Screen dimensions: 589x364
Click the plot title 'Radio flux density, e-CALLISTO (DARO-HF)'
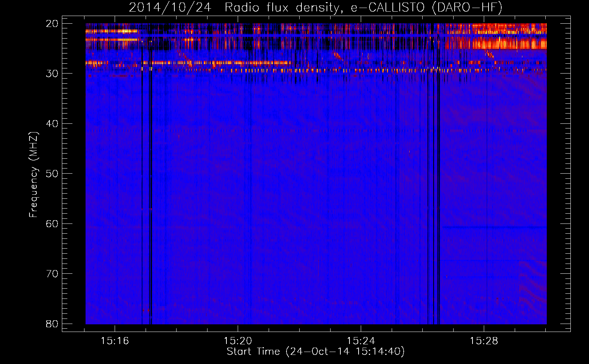click(x=363, y=7)
